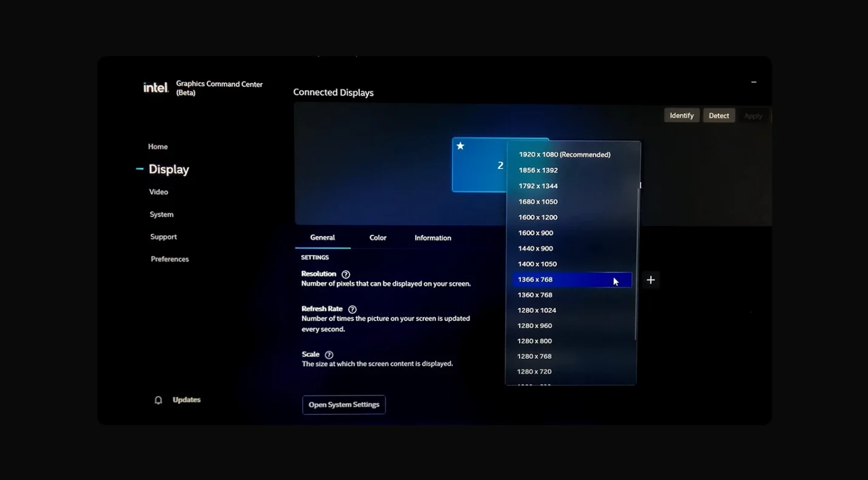Open the Information tab
The height and width of the screenshot is (480, 868).
(x=433, y=238)
